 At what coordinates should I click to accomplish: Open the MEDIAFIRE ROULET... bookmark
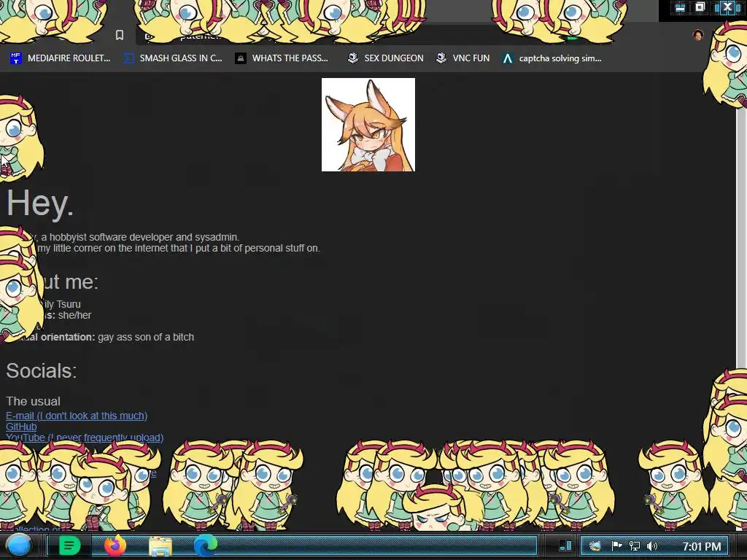tap(60, 58)
